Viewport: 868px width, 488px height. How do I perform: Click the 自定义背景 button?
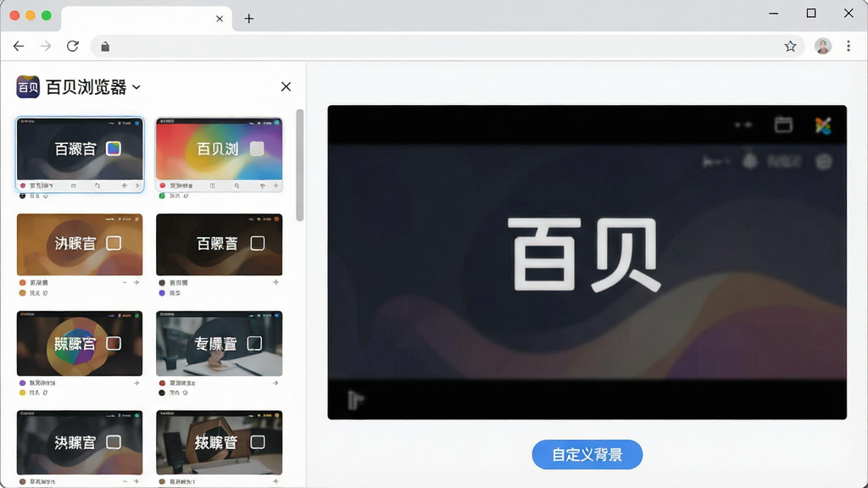[587, 455]
